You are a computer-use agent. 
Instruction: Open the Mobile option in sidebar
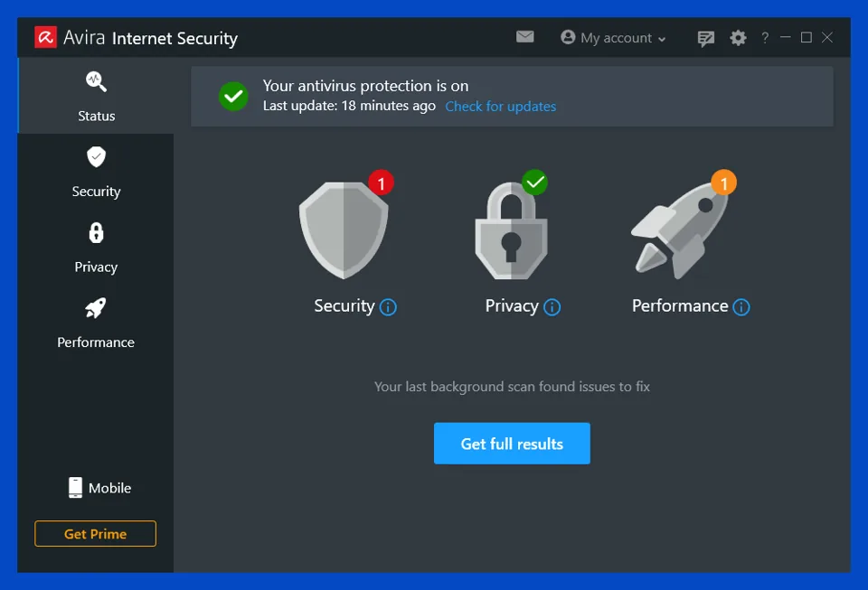99,488
